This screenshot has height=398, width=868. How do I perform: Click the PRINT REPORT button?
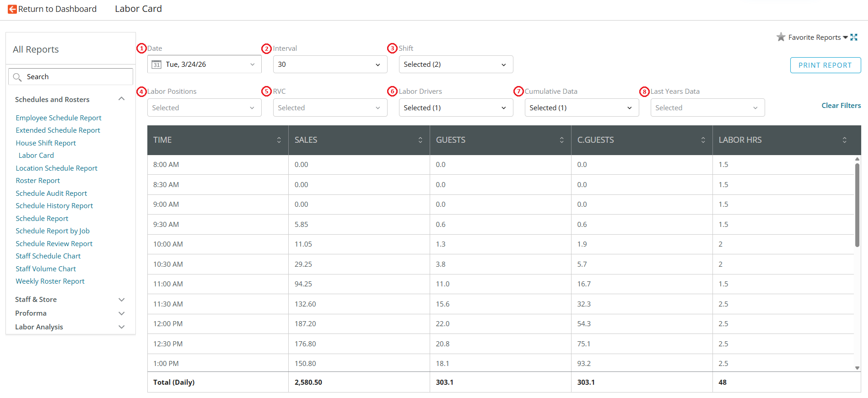pos(825,65)
